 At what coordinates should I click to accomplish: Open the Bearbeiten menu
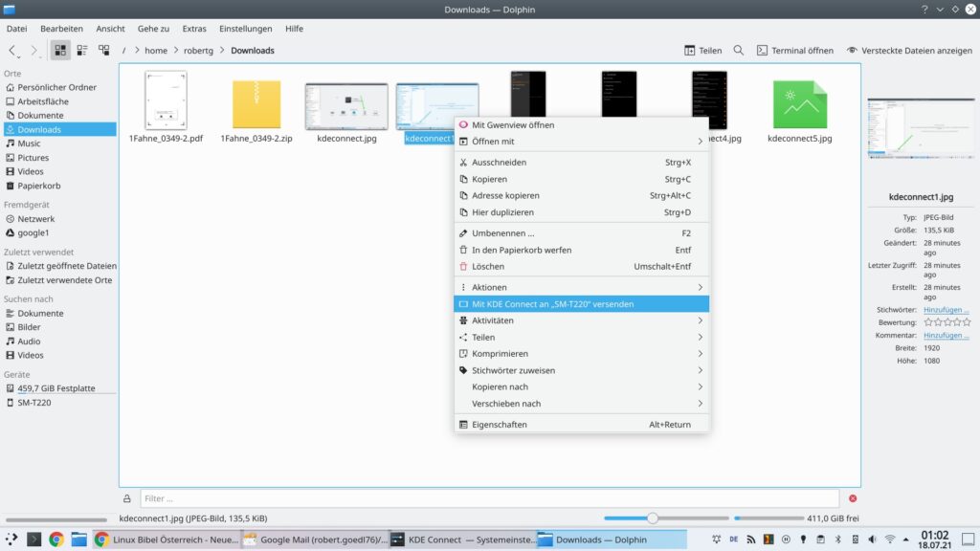tap(61, 28)
